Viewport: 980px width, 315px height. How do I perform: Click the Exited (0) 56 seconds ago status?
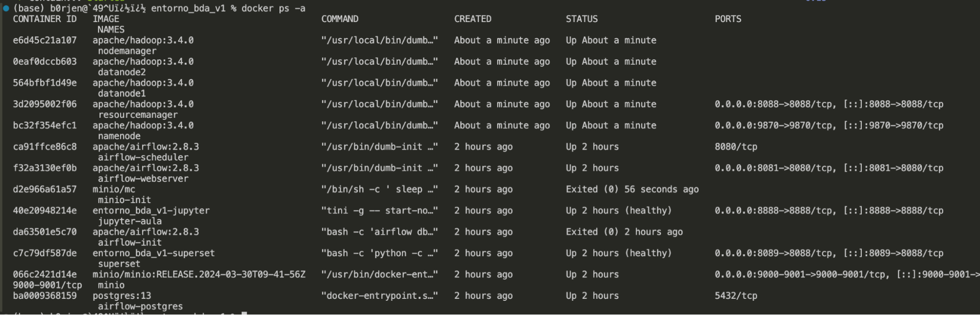click(x=632, y=189)
